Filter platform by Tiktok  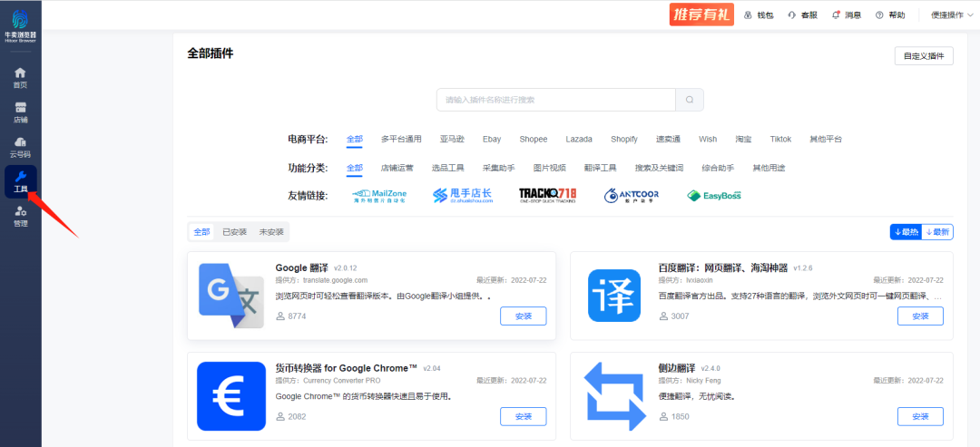[x=780, y=140]
